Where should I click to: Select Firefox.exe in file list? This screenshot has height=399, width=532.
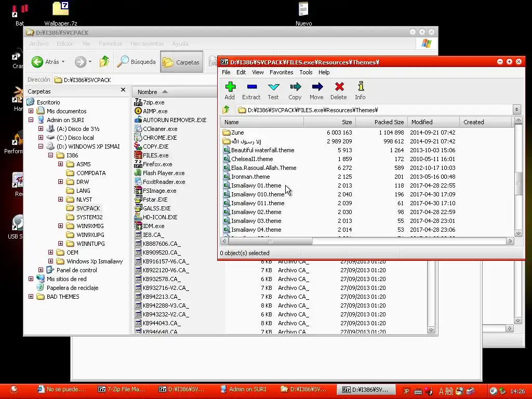pos(153,164)
